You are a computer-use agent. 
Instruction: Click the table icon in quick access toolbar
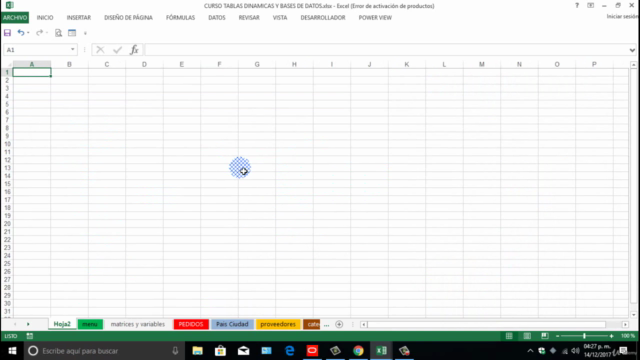(x=72, y=33)
